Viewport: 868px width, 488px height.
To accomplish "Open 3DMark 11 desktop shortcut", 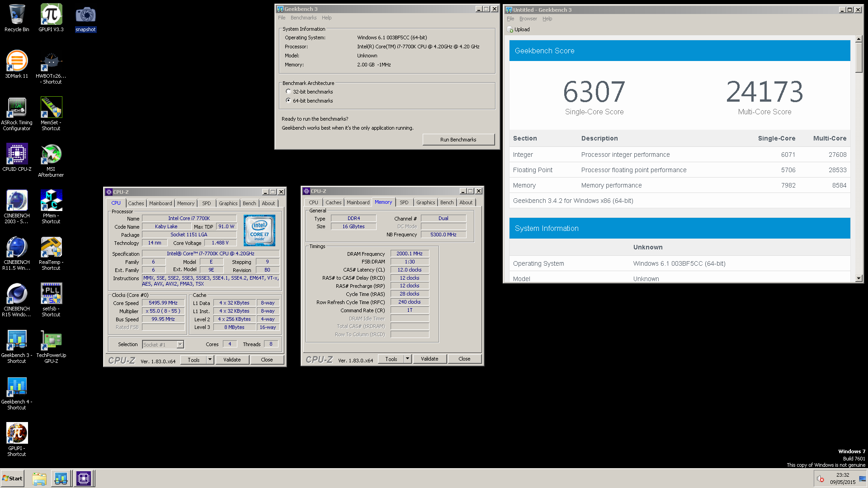I will point(17,65).
